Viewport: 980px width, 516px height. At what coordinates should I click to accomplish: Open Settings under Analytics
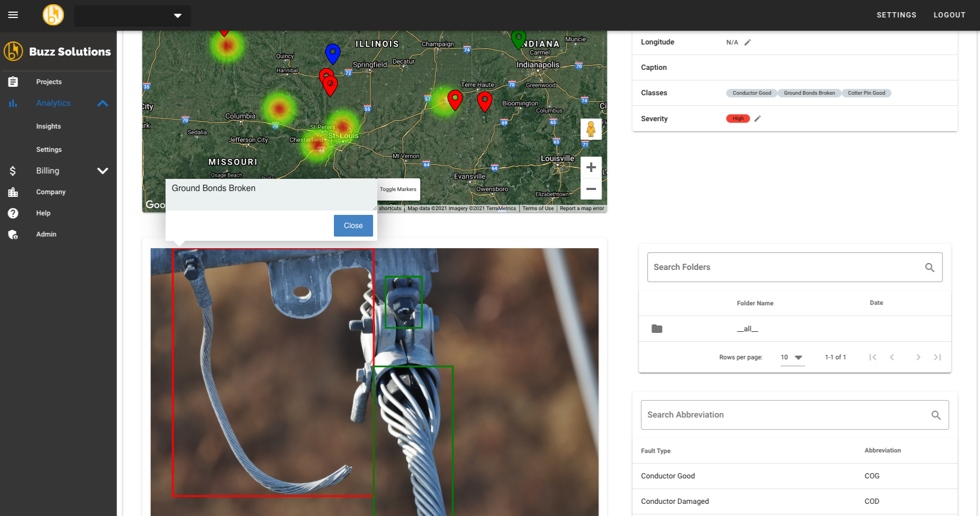(x=49, y=150)
